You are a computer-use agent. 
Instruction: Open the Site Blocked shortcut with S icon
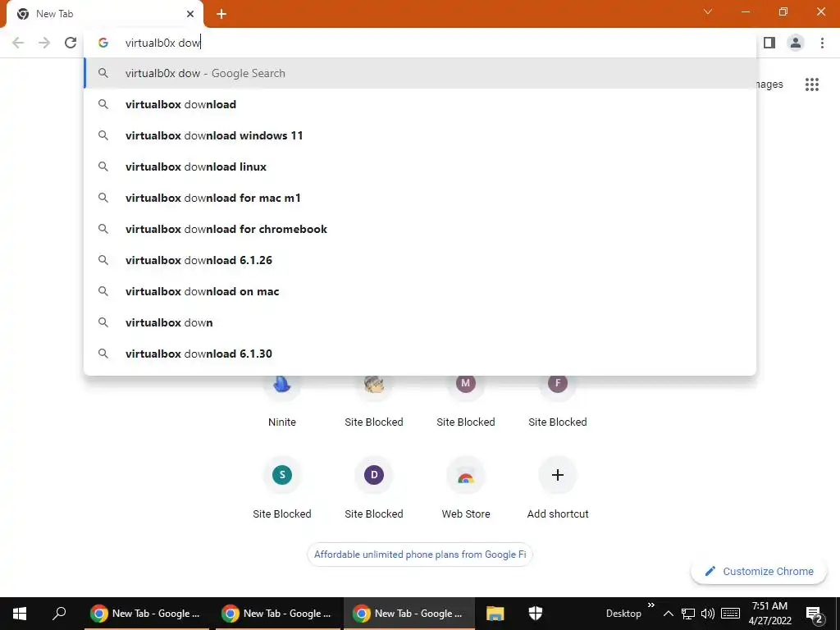(x=282, y=487)
